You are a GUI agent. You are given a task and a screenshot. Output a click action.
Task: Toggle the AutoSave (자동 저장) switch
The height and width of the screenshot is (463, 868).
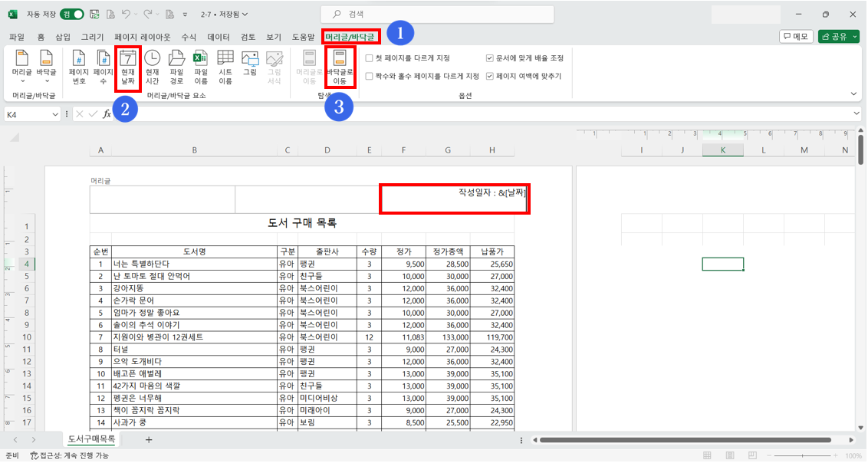click(x=72, y=15)
